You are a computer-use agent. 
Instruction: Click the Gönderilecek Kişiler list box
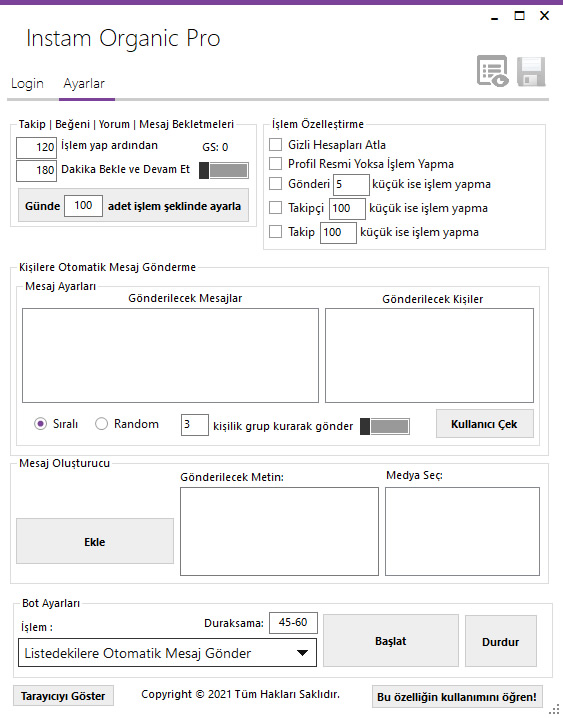pos(429,355)
